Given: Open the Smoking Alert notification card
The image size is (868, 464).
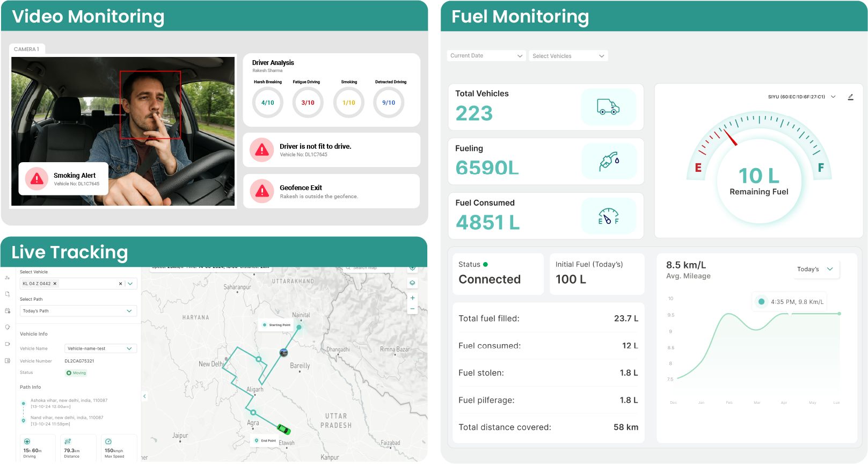Looking at the screenshot, I should 63,179.
